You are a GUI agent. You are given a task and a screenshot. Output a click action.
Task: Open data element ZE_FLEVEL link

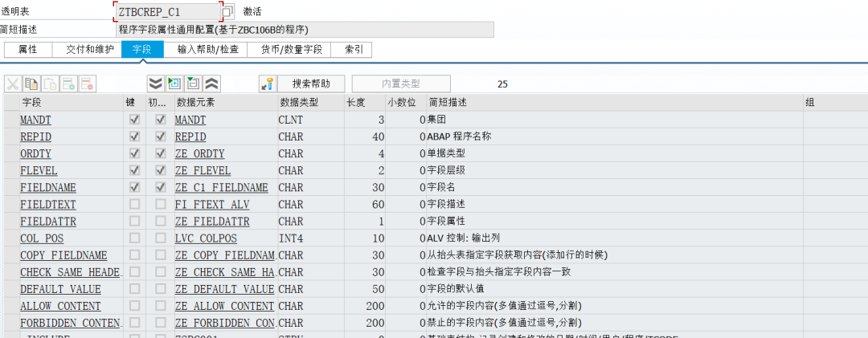(x=203, y=171)
